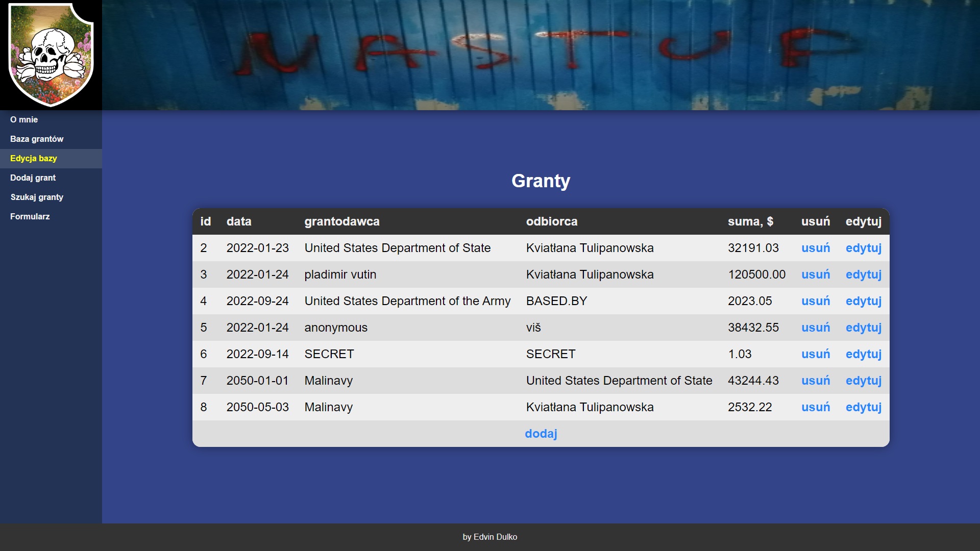
Task: Select the amount 38432.55
Action: 753,328
